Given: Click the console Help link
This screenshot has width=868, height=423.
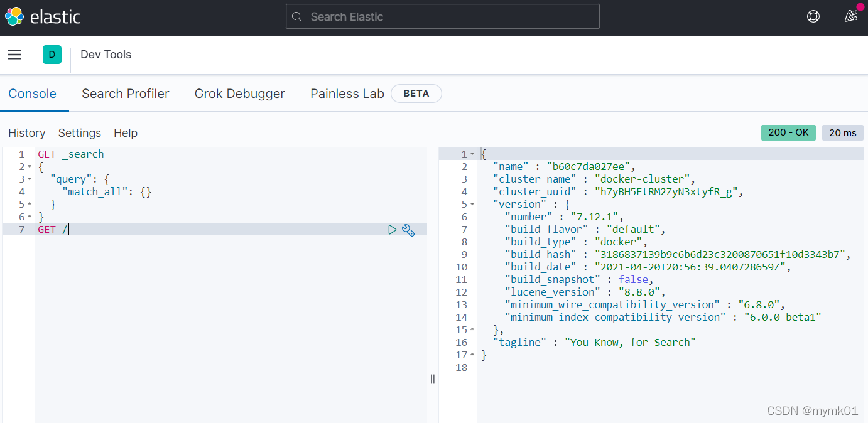Looking at the screenshot, I should coord(126,133).
